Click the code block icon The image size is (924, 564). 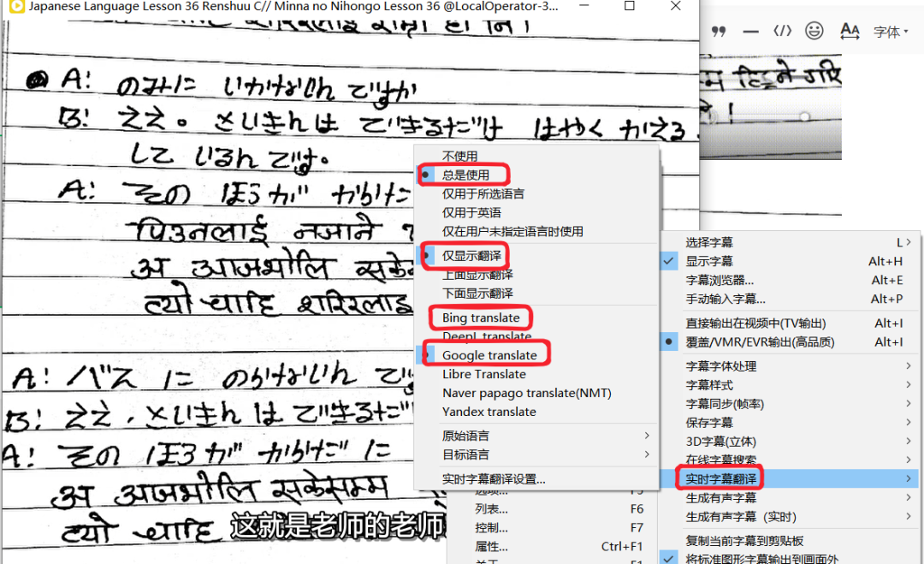(782, 32)
